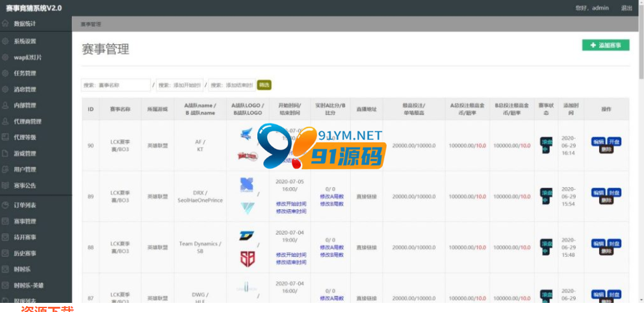Focus the 添加结束时间 search field
Screen dimensions: 644x312
232,85
